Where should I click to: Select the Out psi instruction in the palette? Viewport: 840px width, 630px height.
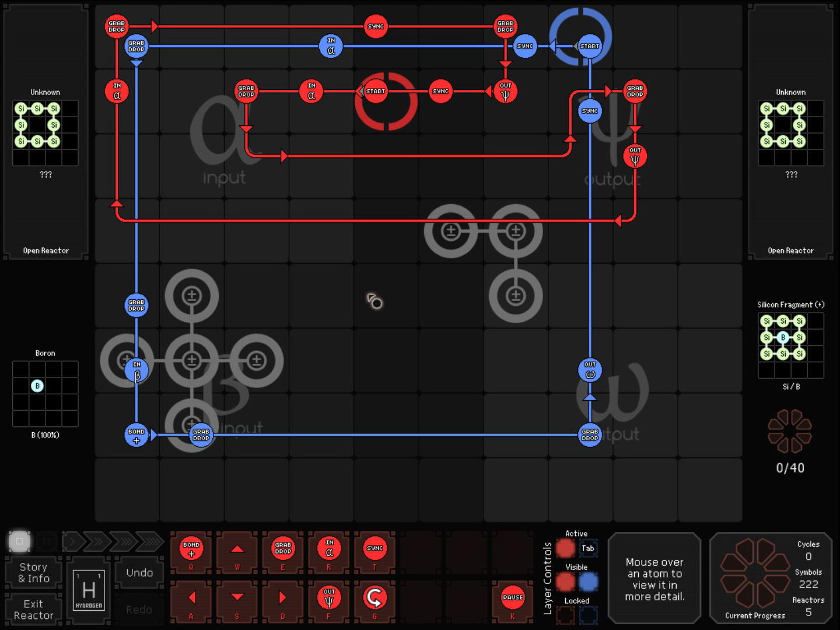(329, 598)
